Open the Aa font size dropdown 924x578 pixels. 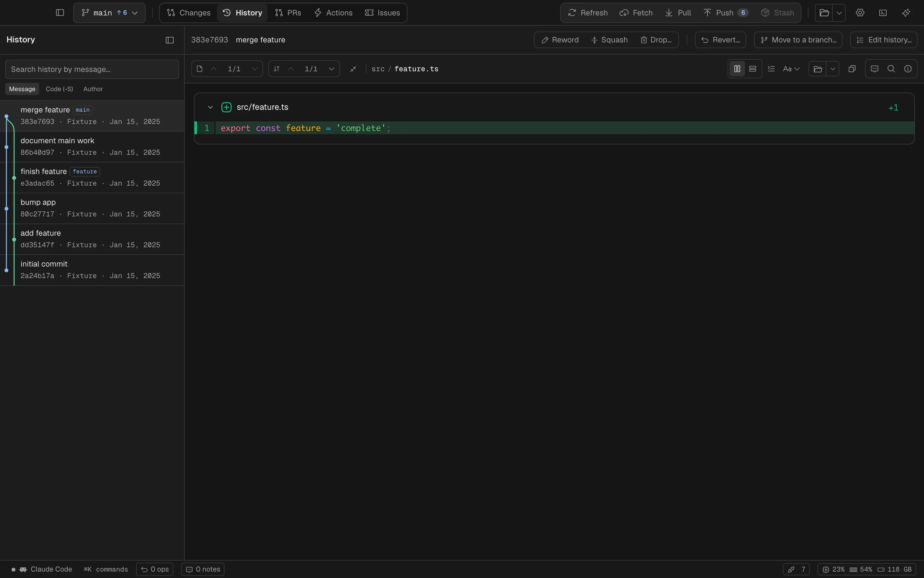(791, 69)
